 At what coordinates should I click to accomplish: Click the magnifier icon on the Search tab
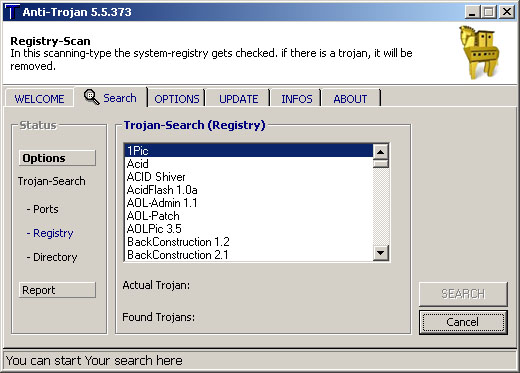coord(91,97)
